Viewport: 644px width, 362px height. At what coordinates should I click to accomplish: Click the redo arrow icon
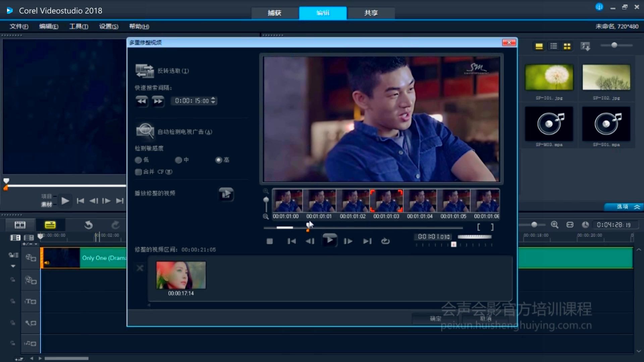pyautogui.click(x=115, y=225)
